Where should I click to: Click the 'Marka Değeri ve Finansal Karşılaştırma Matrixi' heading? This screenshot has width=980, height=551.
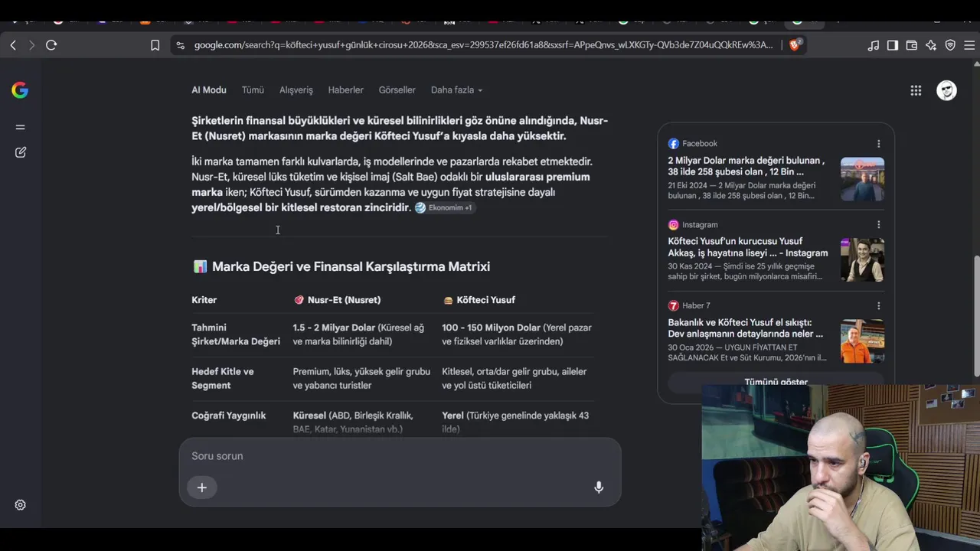[x=351, y=266]
